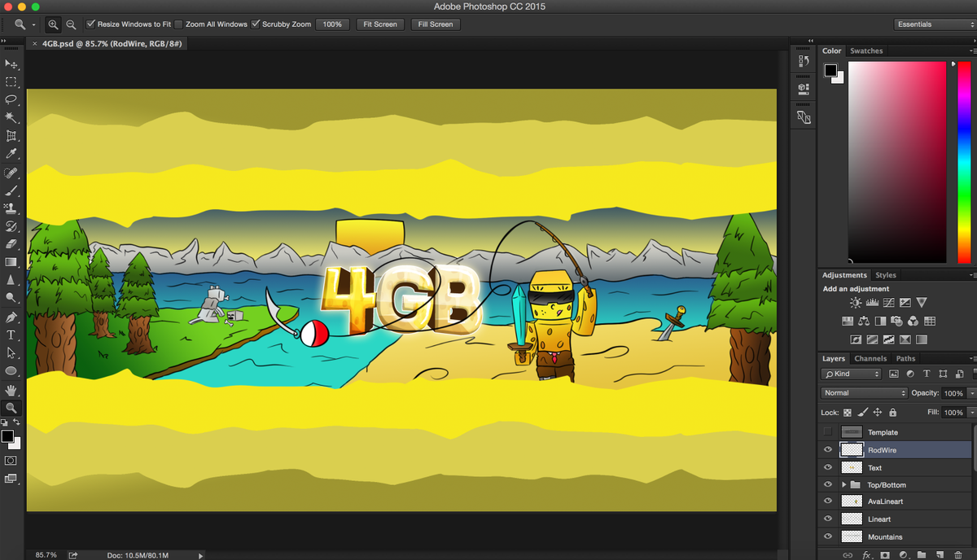Enable the Zoom All Windows checkbox
This screenshot has width=977, height=560.
[179, 24]
